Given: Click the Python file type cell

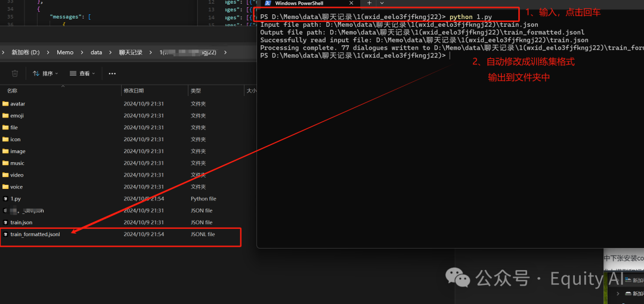Looking at the screenshot, I should coord(203,199).
